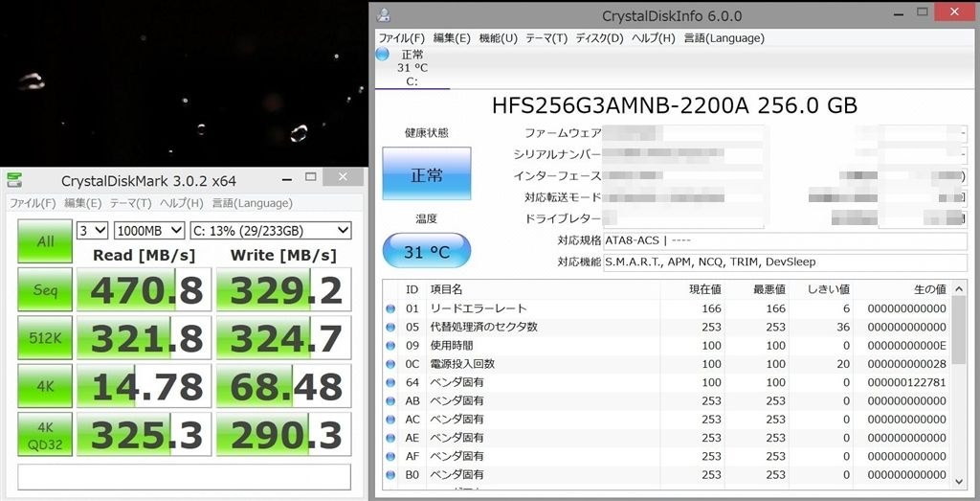Open ディスク(D) menu in CrystalDiskInfo
The image size is (980, 501).
click(599, 38)
